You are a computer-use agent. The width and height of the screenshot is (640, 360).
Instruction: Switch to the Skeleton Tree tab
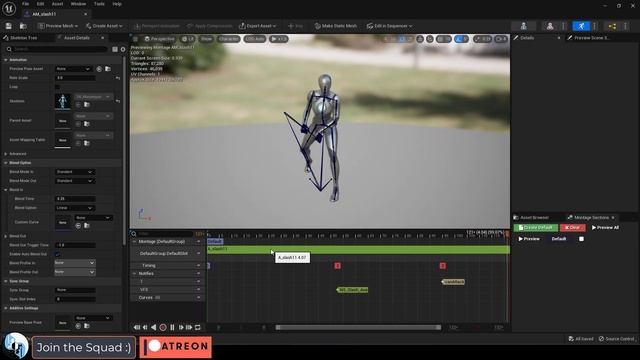click(x=24, y=38)
